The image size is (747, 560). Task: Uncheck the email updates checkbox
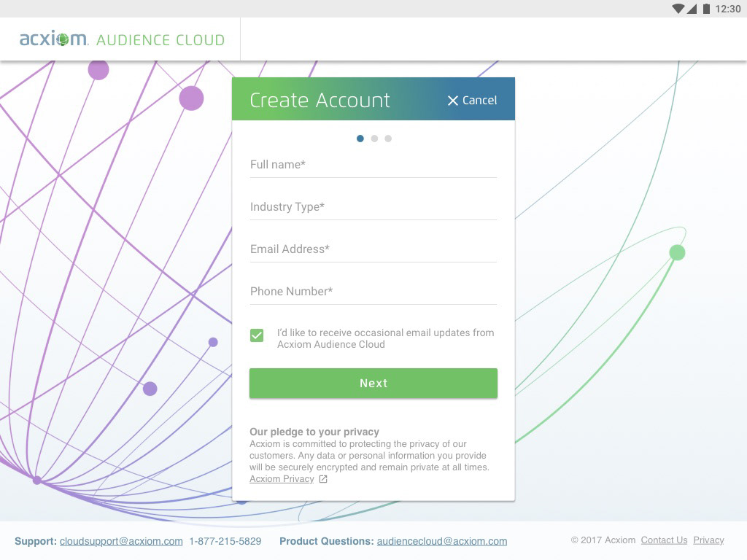pyautogui.click(x=257, y=335)
